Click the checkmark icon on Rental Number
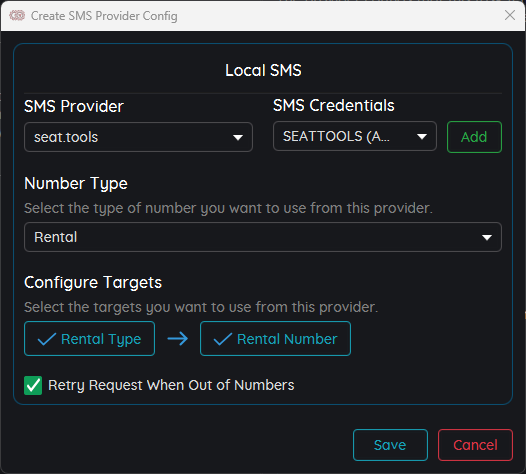The height and width of the screenshot is (474, 526). 223,339
